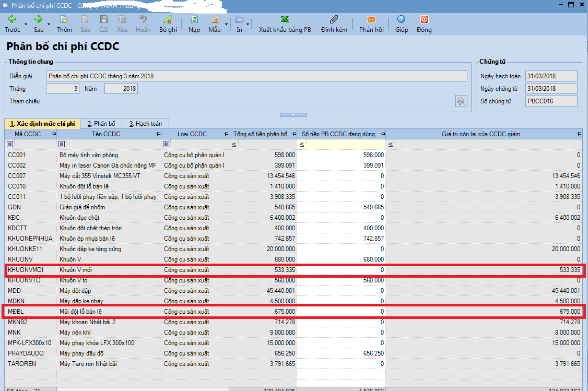Click the Phản hồi envelope icon

(x=371, y=19)
